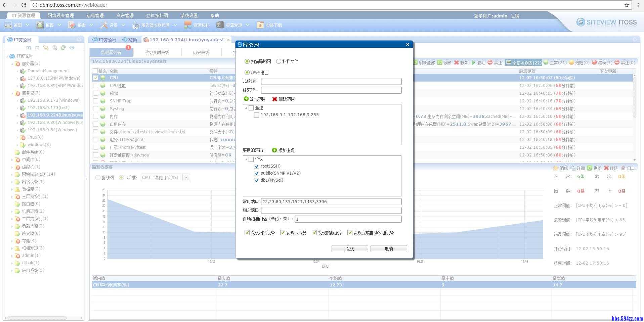The height and width of the screenshot is (322, 644).
Task: Click the 发现 button in the dialog
Action: click(x=349, y=248)
